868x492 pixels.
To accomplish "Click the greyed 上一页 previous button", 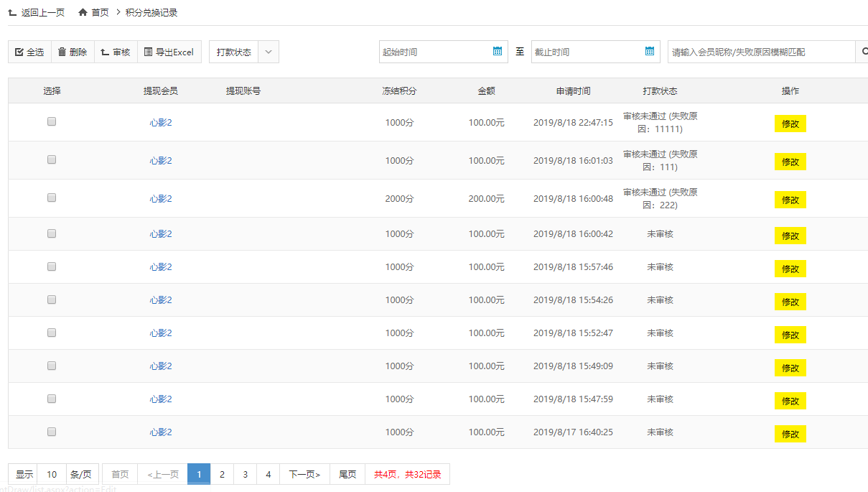I will coord(163,474).
